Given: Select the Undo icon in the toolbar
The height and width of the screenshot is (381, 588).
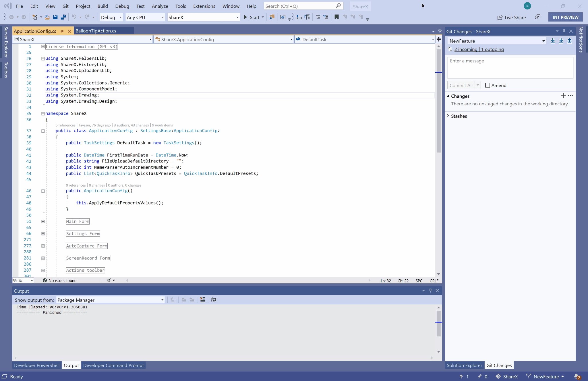Looking at the screenshot, I should [74, 17].
